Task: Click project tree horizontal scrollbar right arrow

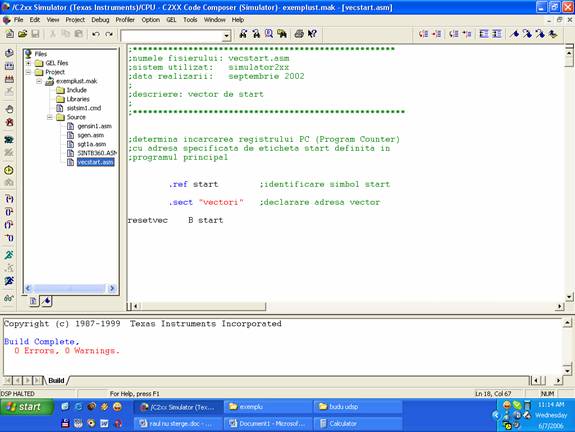Action: coord(113,288)
